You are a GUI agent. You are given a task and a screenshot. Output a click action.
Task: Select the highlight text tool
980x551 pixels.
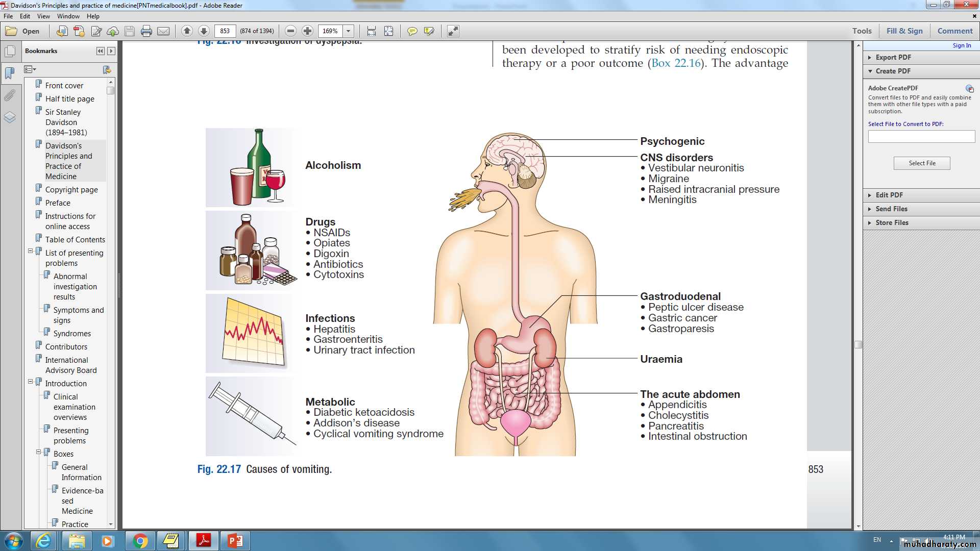tap(429, 31)
